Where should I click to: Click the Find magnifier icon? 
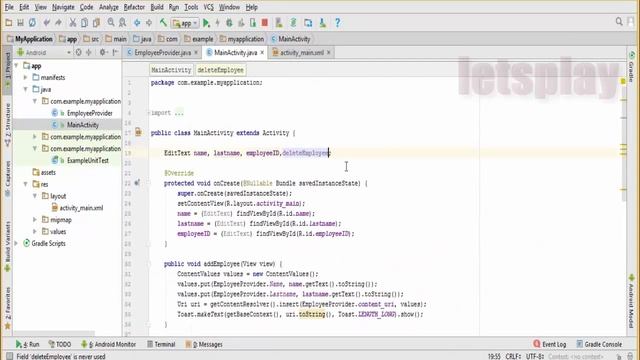tap(111, 23)
